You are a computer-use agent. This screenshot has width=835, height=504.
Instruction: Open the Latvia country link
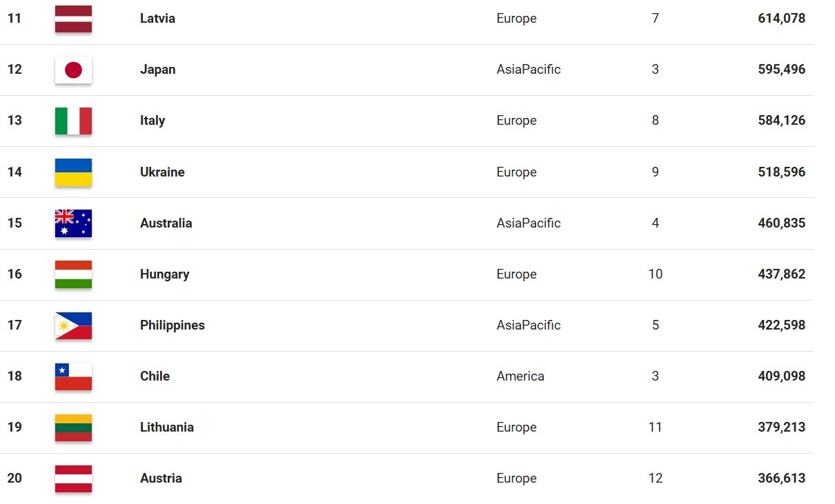pos(157,19)
